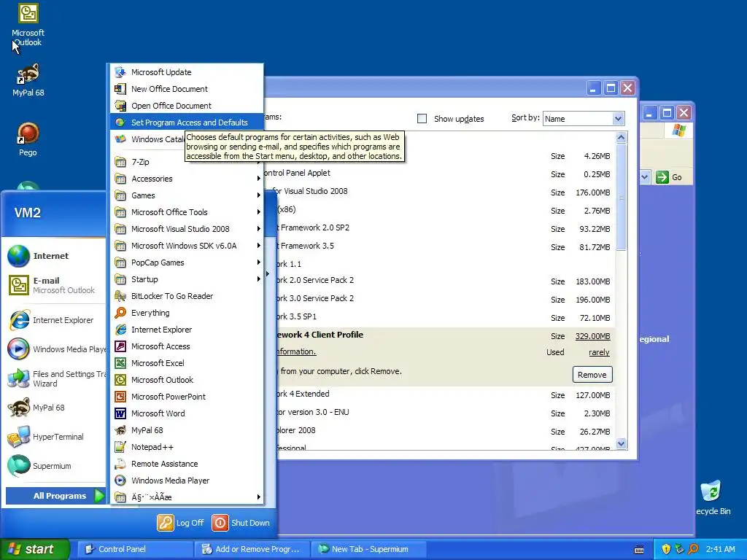Screen dimensions: 747x560
Task: Launch New Office Document shortcut
Action: 186,89
